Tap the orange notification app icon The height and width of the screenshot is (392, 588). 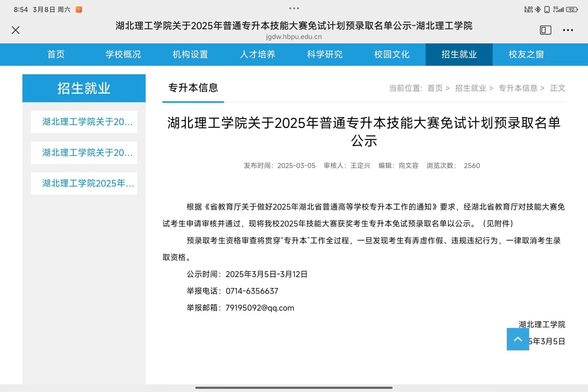pos(79,10)
